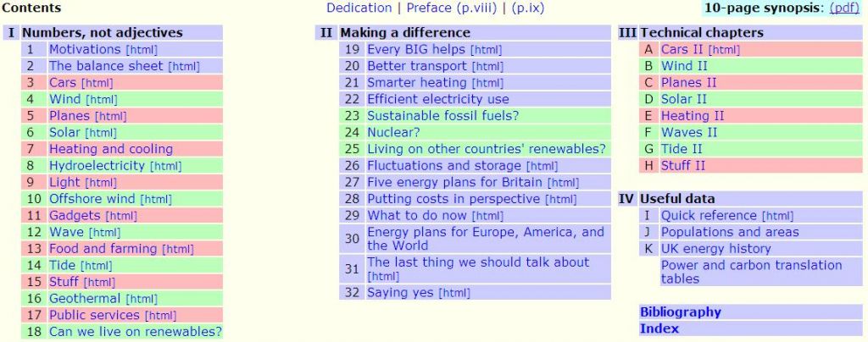Open Preface (p.viii) link
This screenshot has width=868, height=342.
pos(452,8)
